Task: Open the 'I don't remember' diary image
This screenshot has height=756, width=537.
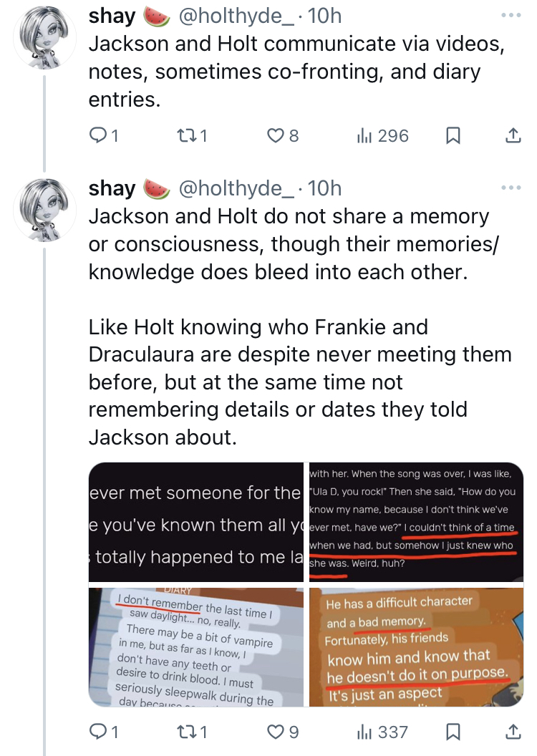Action: 195,647
